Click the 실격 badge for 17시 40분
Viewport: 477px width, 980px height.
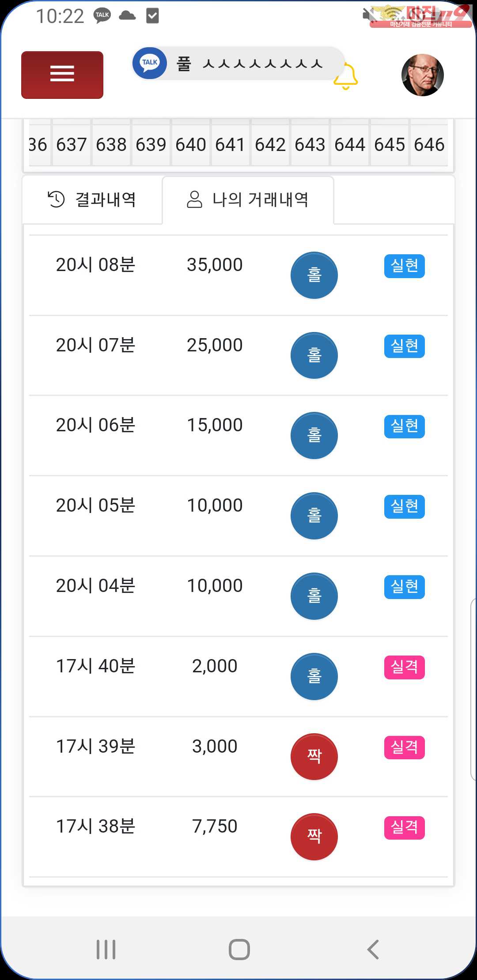point(404,667)
